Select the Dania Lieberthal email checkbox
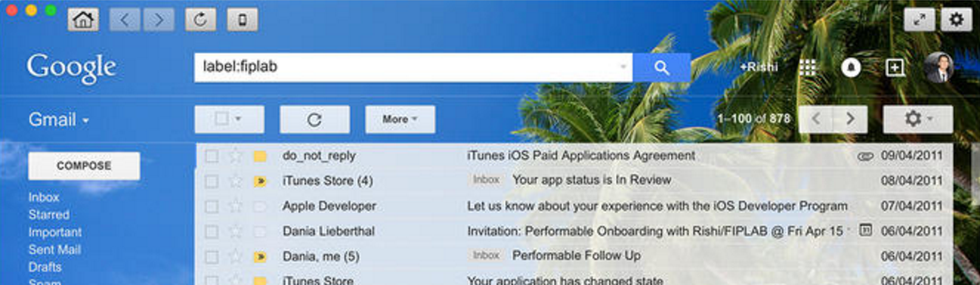This screenshot has width=980, height=285. click(212, 231)
